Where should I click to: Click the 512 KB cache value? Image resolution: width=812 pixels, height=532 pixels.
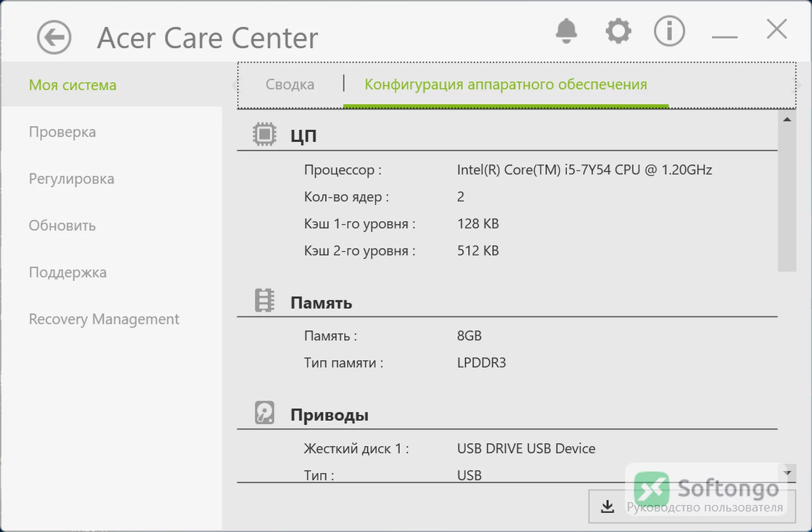tap(478, 251)
